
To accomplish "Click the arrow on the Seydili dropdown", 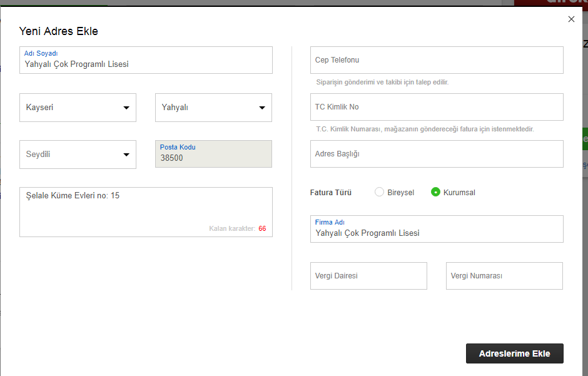I will pos(126,155).
